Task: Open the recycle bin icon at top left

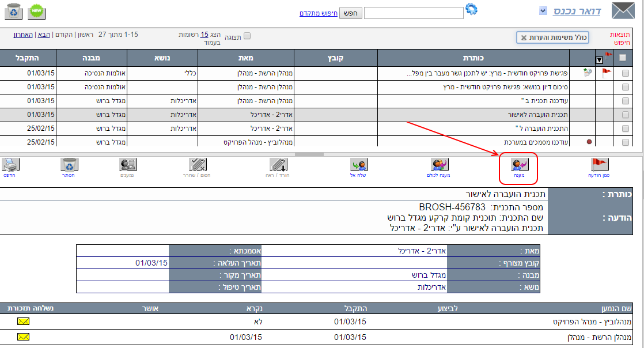Action: (x=13, y=11)
